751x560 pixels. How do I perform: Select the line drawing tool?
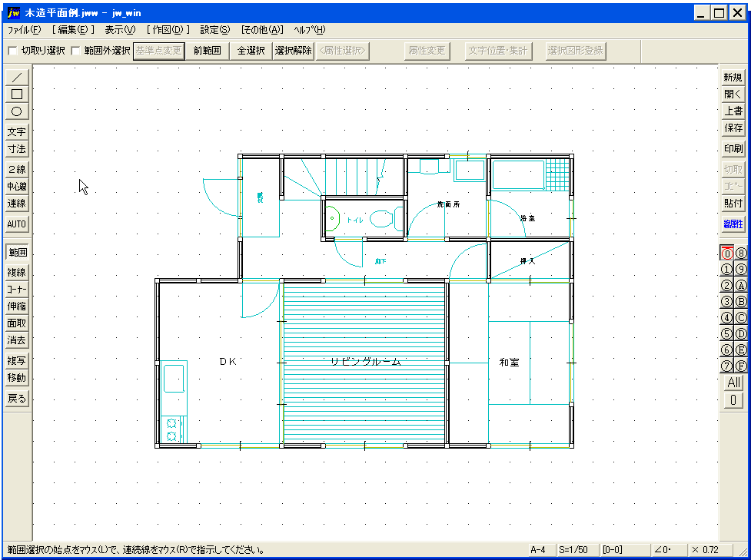[17, 76]
